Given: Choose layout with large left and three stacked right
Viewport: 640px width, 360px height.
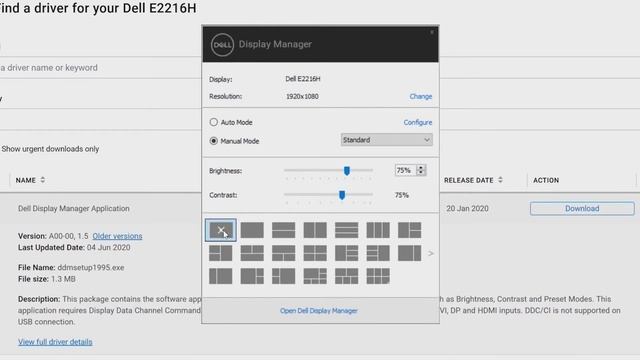Looking at the screenshot, I should tap(347, 253).
